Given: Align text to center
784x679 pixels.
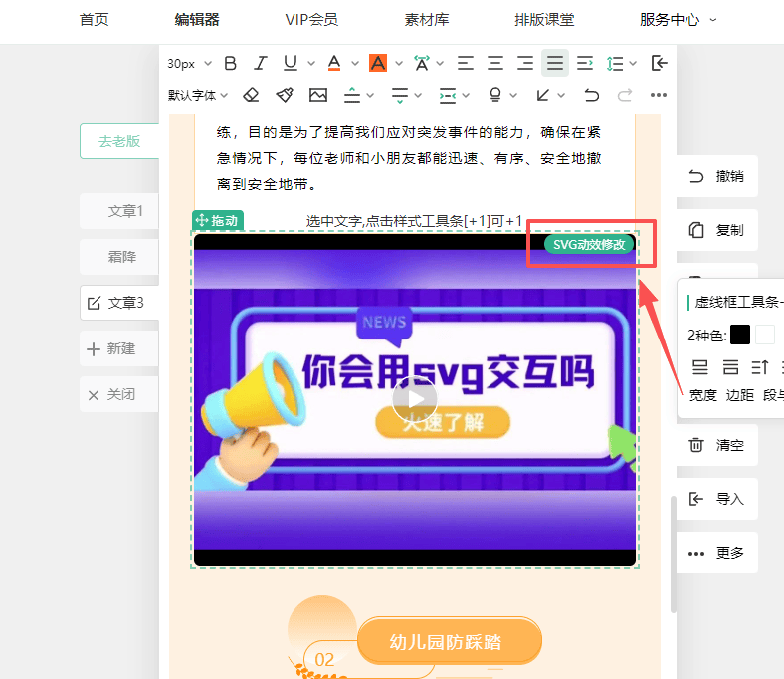Looking at the screenshot, I should [x=495, y=64].
